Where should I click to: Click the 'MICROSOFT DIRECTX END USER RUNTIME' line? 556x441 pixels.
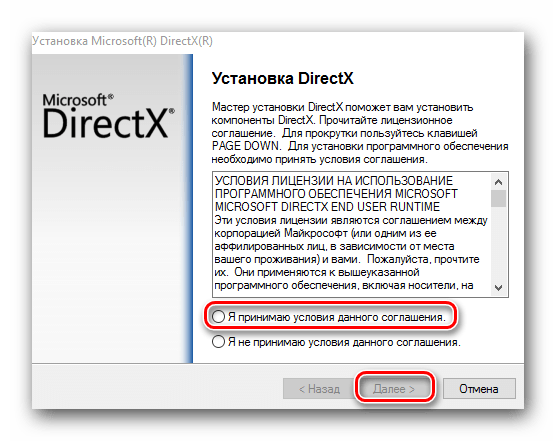coord(327,207)
